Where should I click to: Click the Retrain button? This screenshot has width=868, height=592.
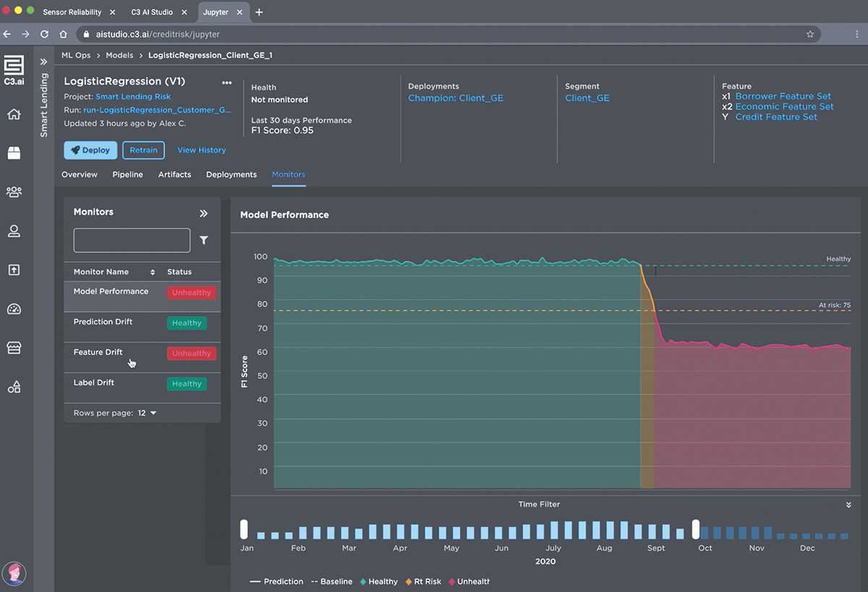143,150
